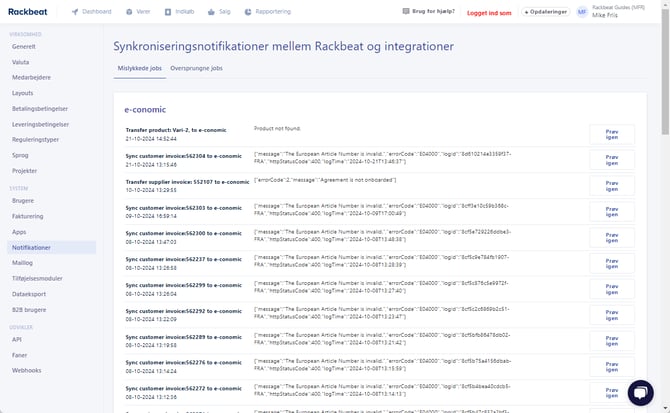Retry 'Transfer product: Vari-2' job
The image size is (670, 413).
(x=611, y=135)
